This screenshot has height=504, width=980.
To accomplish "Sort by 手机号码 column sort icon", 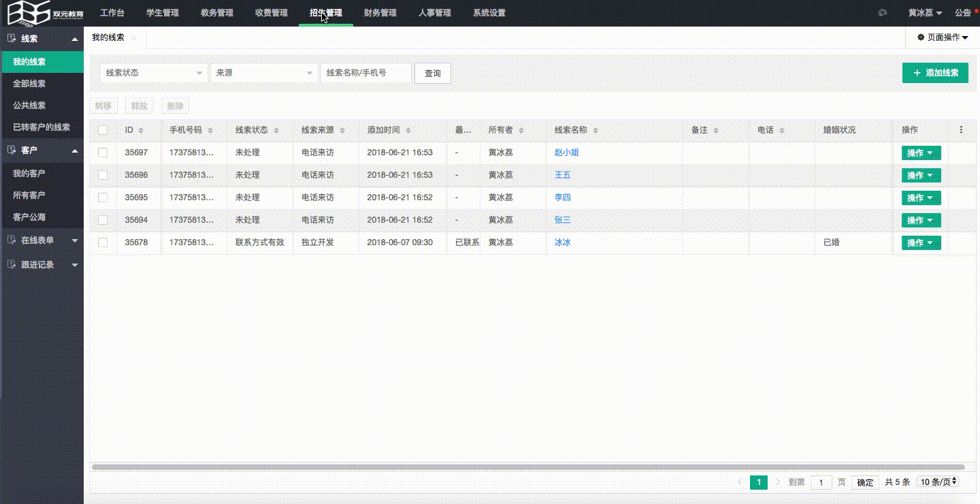I will pos(210,130).
